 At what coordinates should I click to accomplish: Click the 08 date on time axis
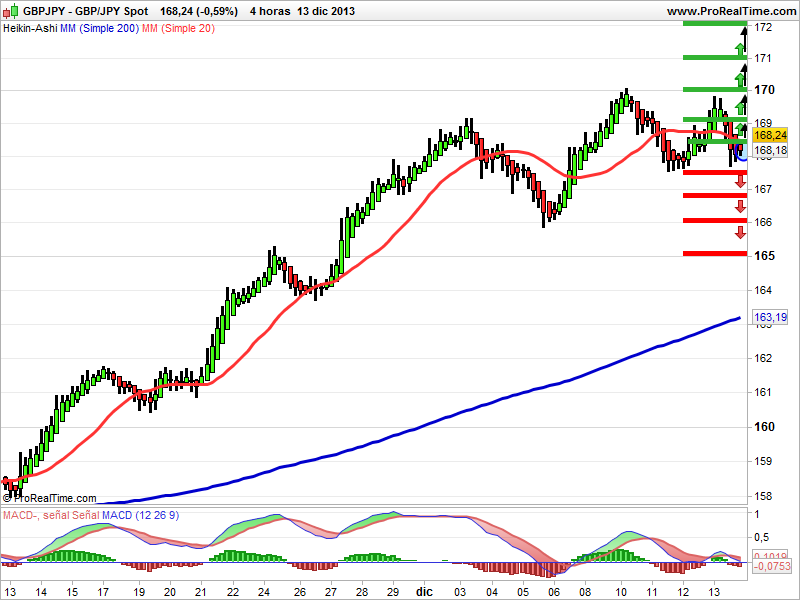click(585, 592)
